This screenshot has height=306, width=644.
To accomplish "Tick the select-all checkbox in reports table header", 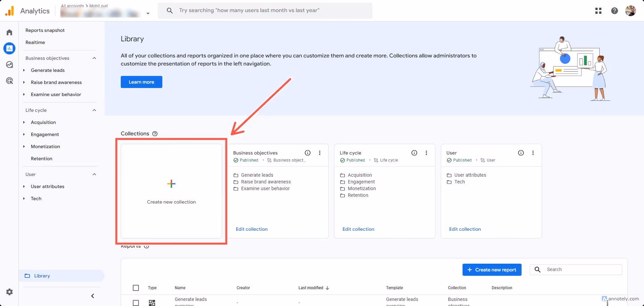I will click(136, 288).
